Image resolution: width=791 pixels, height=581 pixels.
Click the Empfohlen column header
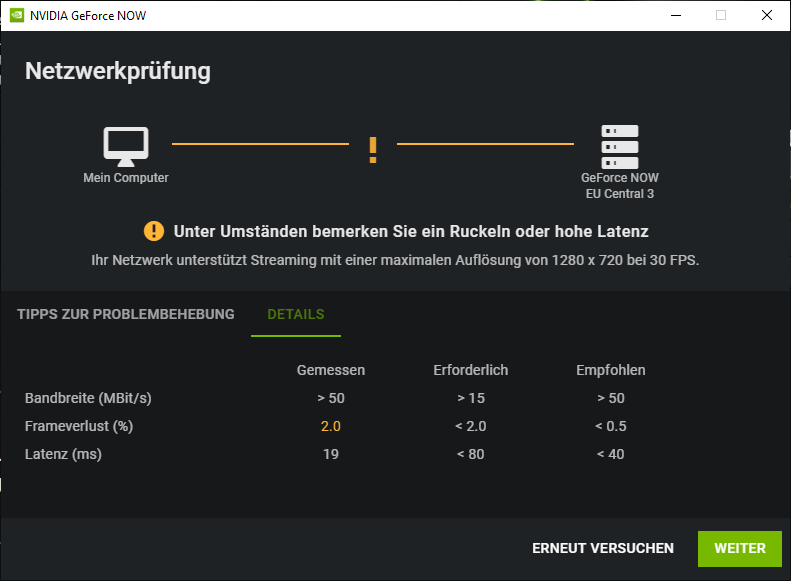click(610, 370)
